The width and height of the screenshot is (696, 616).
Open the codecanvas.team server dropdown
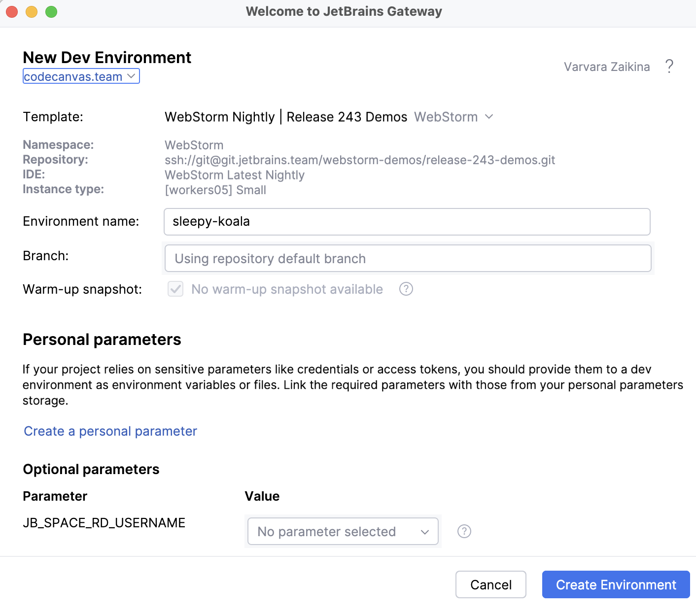click(x=81, y=76)
